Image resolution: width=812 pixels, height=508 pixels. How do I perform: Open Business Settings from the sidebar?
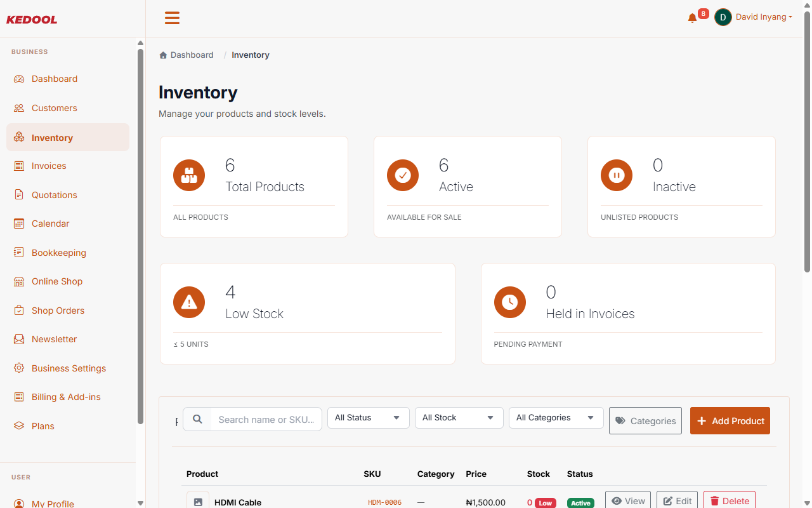68,368
